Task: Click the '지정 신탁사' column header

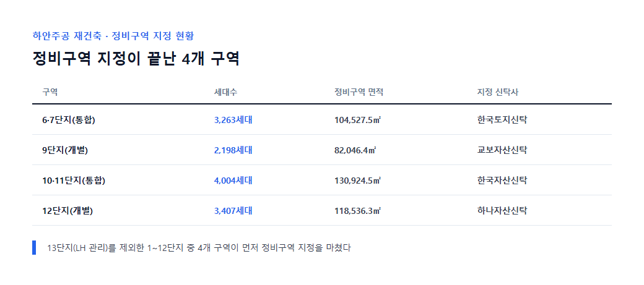Action: point(498,92)
